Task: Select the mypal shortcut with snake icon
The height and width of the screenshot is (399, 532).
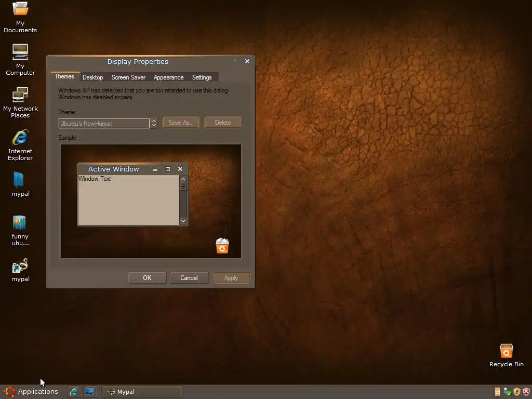Action: (x=20, y=270)
